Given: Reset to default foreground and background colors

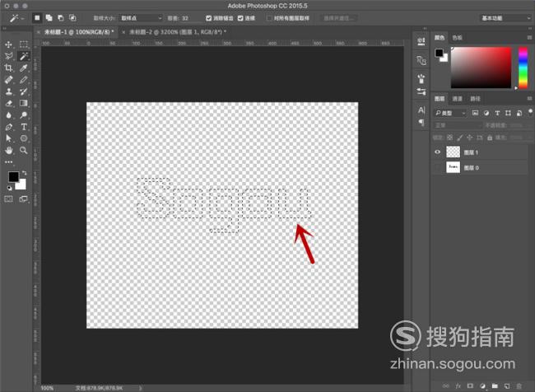Looking at the screenshot, I should (x=10, y=188).
